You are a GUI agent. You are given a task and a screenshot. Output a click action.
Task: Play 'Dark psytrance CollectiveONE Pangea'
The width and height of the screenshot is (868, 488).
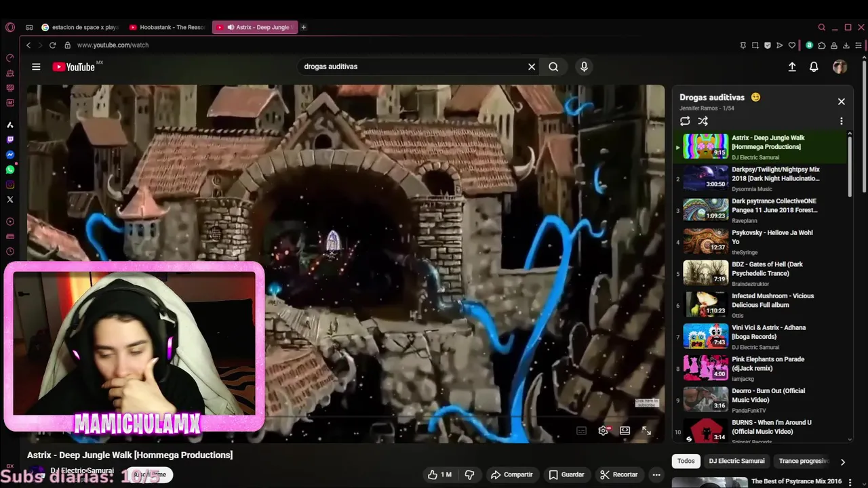(x=761, y=210)
